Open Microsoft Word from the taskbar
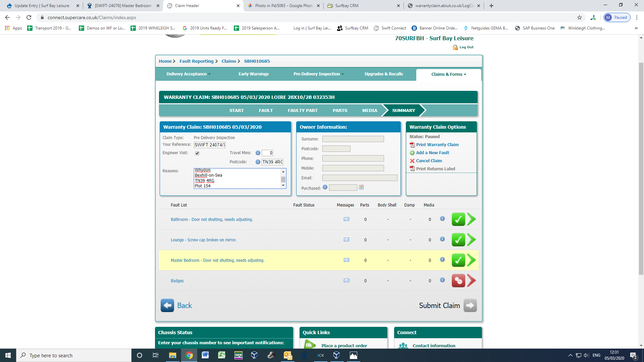 [x=205, y=355]
